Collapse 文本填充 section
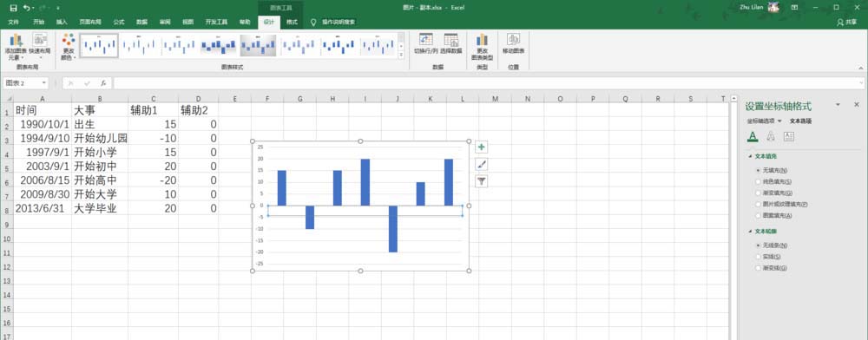Viewport: 868px width, 340px height. (x=749, y=156)
